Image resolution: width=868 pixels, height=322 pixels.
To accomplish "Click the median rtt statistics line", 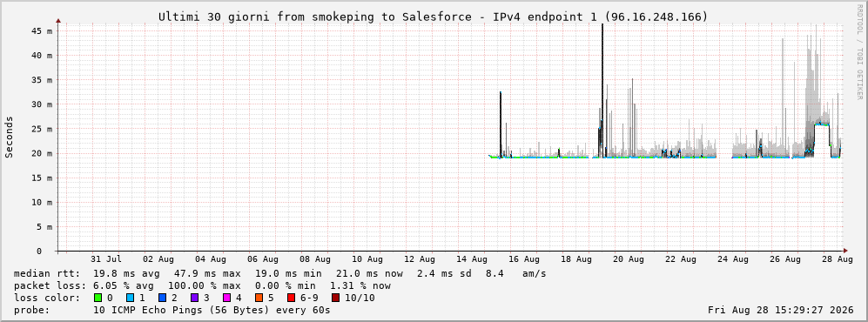I will 280,274.
